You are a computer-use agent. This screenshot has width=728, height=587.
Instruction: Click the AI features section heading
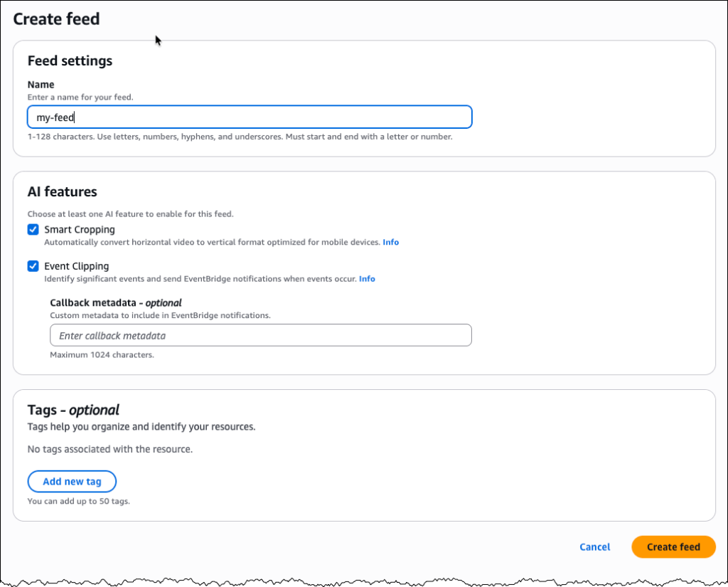[63, 191]
